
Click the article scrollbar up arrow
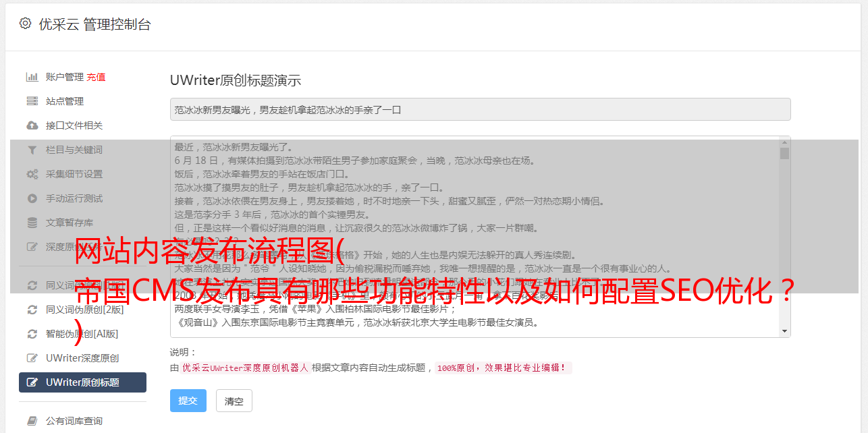[784, 142]
